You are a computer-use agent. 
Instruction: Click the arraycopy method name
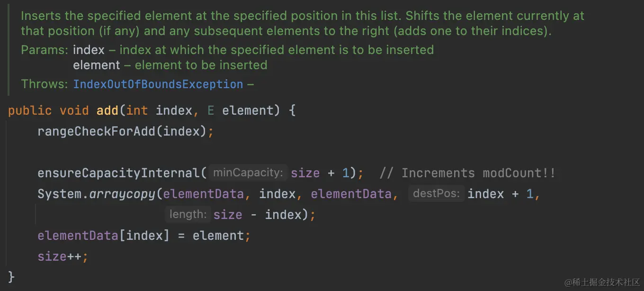(x=122, y=194)
